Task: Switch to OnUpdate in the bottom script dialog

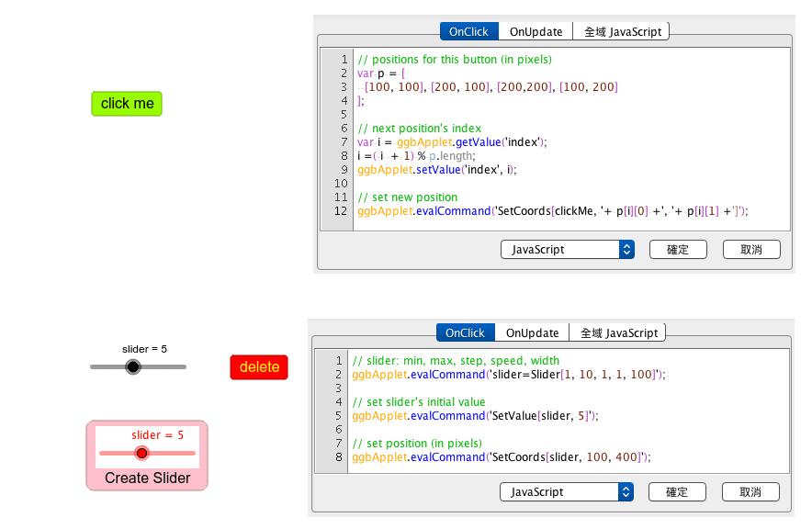Action: point(535,332)
